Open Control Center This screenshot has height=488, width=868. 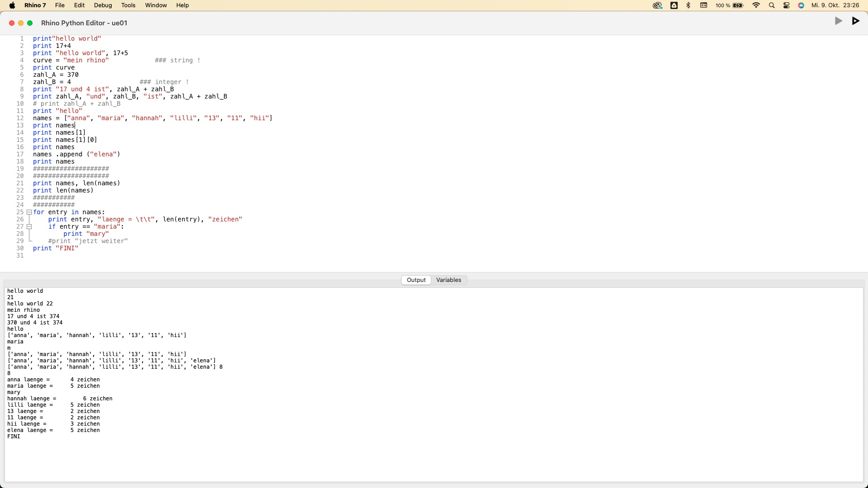click(786, 5)
